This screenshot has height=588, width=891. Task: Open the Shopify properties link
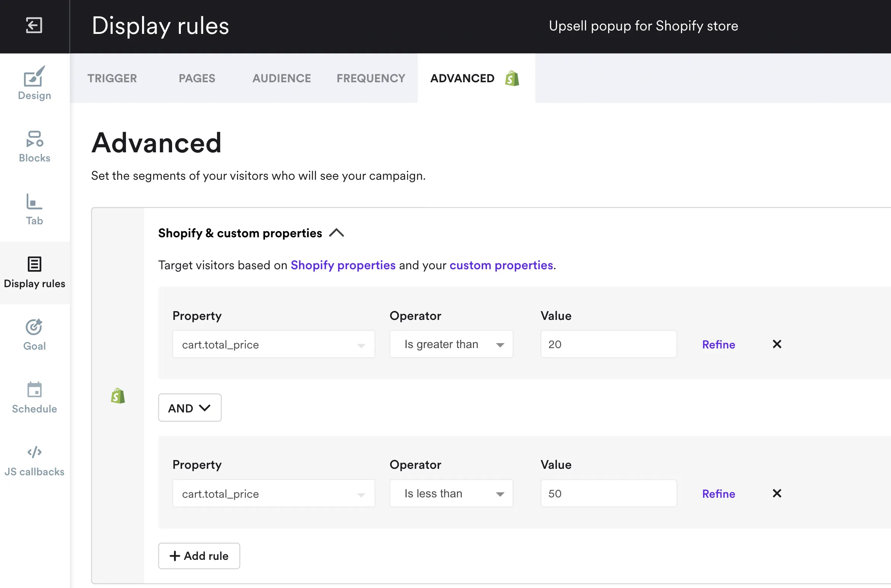(343, 265)
